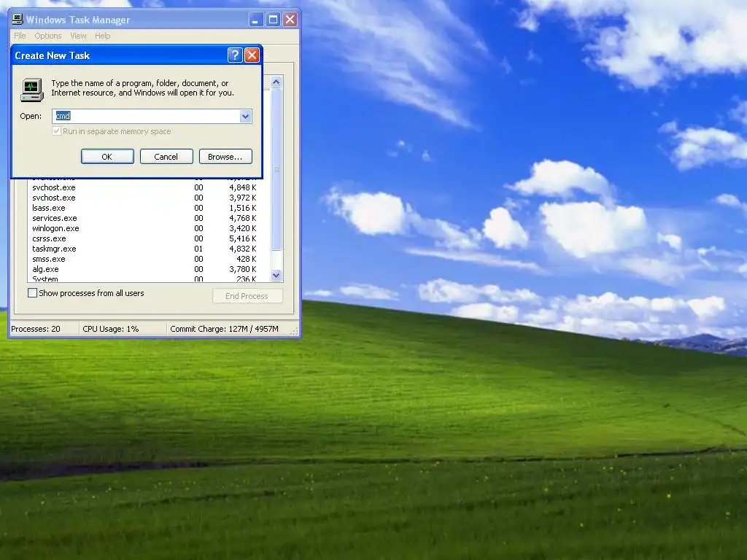Click the process list scroll down arrow
The width and height of the screenshot is (747, 560).
tap(276, 275)
